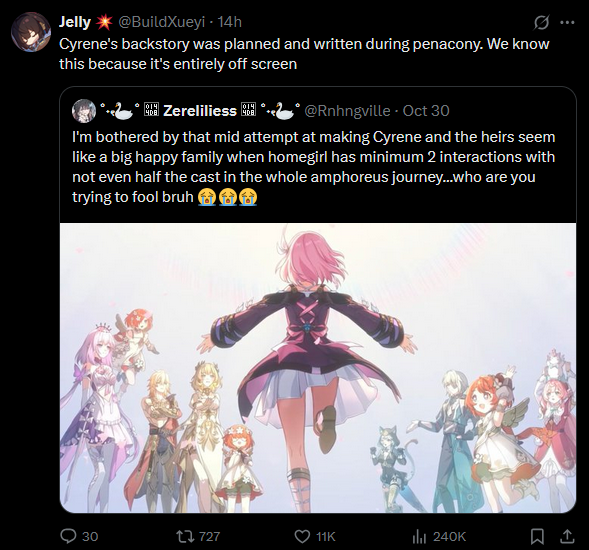
Task: Bookmark this post
Action: click(537, 536)
